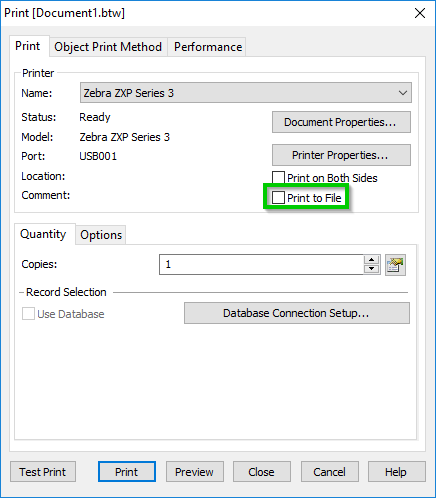Decrease copies with the down spinner arrow
This screenshot has height=498, width=436.
(x=372, y=269)
